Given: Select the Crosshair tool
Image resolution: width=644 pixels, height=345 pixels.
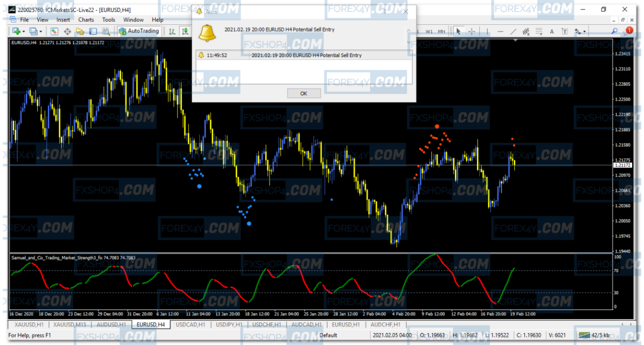Looking at the screenshot, I should click(x=471, y=31).
